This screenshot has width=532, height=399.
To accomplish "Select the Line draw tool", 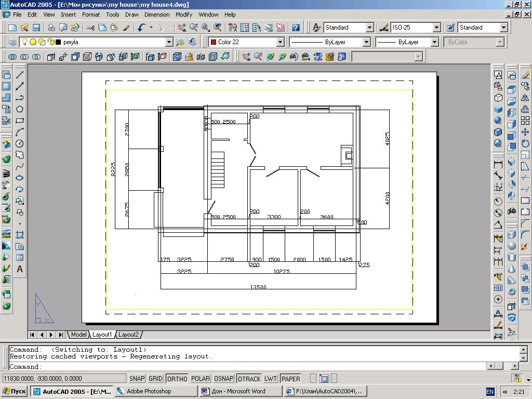I will [20, 75].
